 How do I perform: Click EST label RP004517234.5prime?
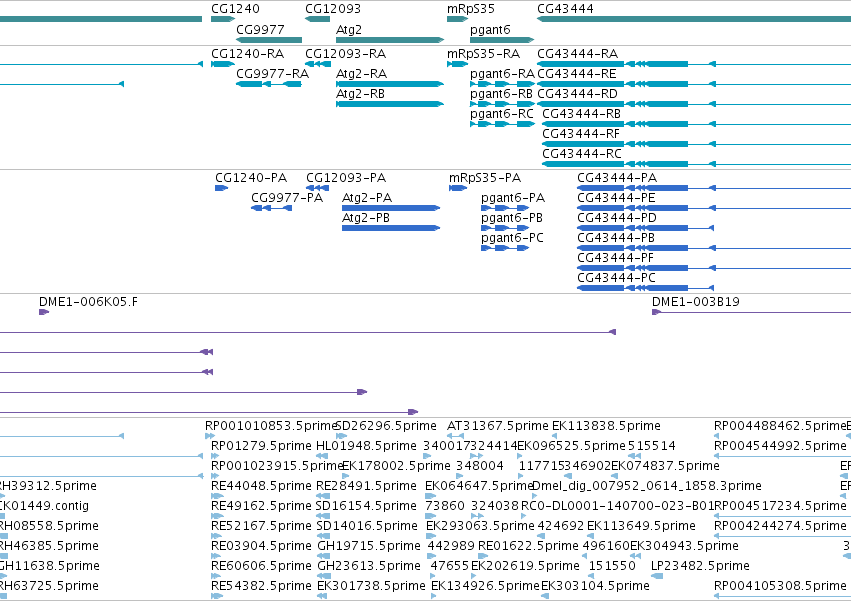tap(780, 507)
